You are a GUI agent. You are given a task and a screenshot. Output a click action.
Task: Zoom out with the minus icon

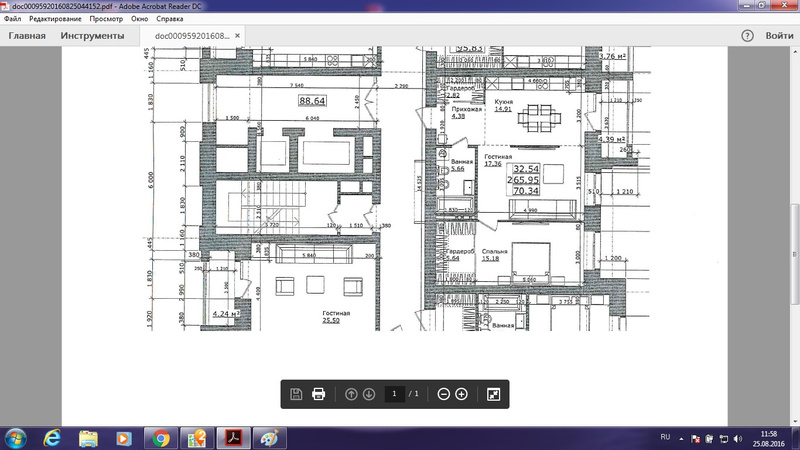tap(443, 394)
